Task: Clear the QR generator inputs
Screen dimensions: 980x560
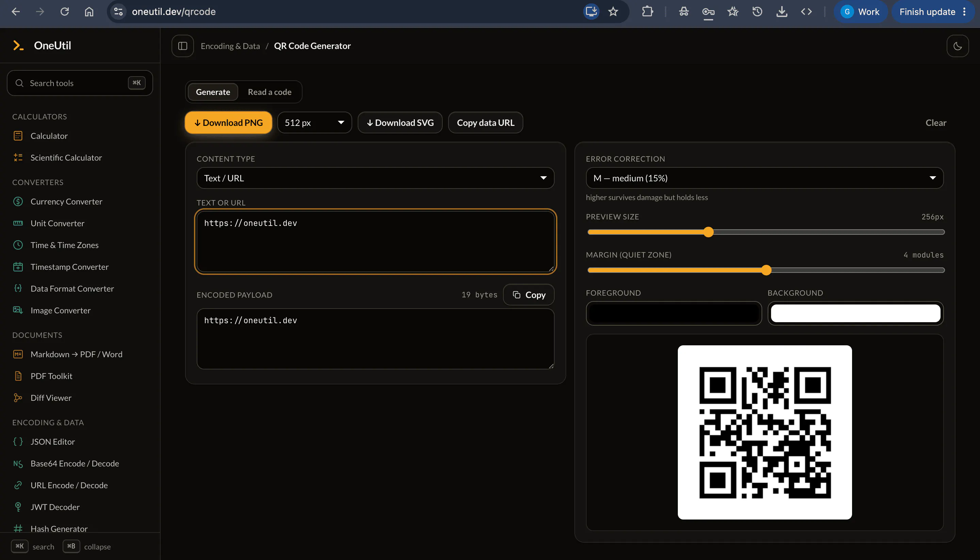Action: click(936, 123)
